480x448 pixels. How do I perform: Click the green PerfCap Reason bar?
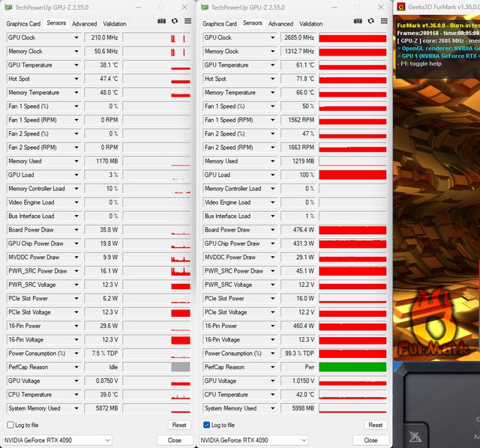352,367
